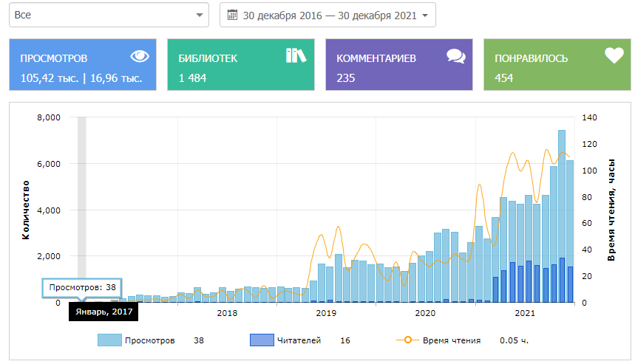The height and width of the screenshot is (364, 635).
Task: Click the 'Время чтения' legend label
Action: [x=452, y=340]
